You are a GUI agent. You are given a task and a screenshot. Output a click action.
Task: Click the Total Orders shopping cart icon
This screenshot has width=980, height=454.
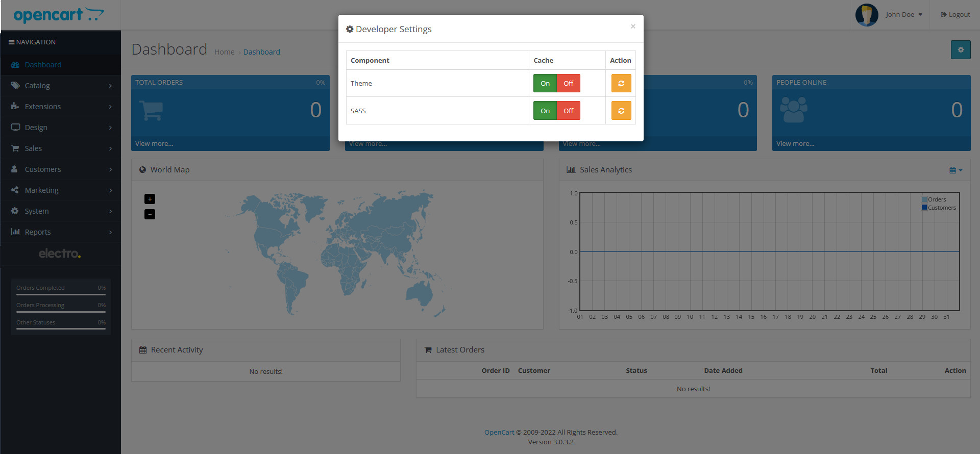pos(151,110)
